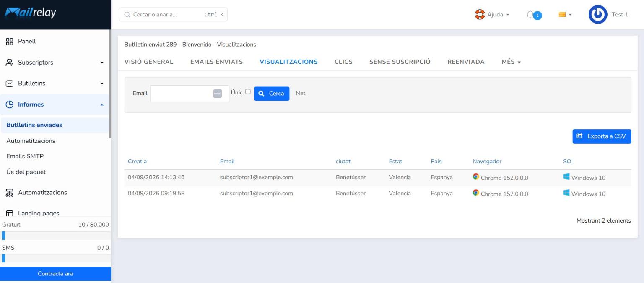
Task: Click the Gratuït usage progress bar
Action: pos(55,236)
